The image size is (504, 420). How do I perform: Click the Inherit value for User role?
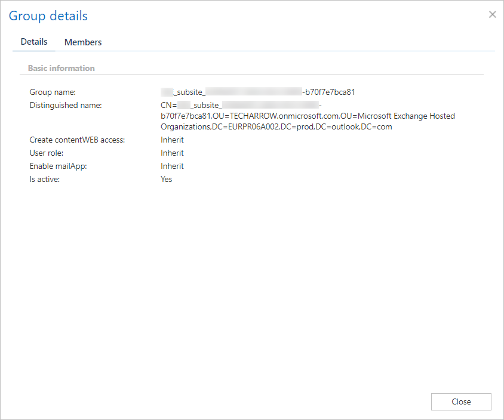[x=172, y=153]
